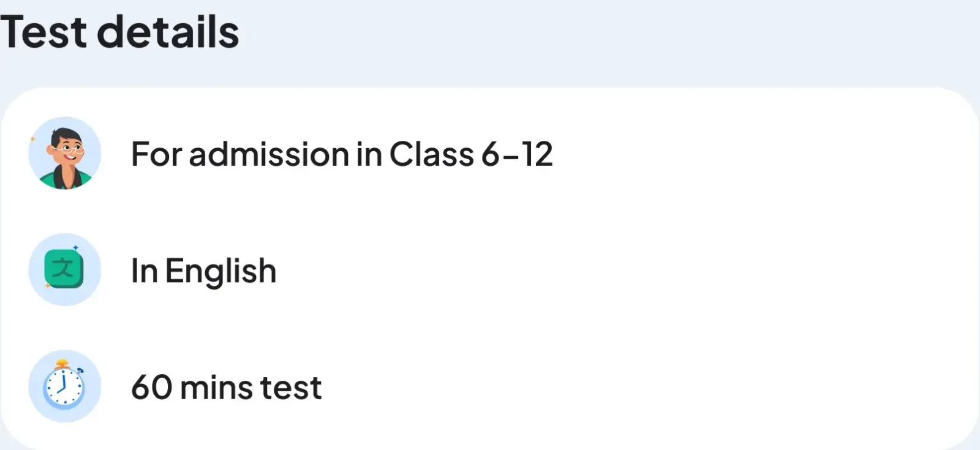The width and height of the screenshot is (980, 450).
Task: Click the character inside the translate icon
Action: (x=63, y=268)
